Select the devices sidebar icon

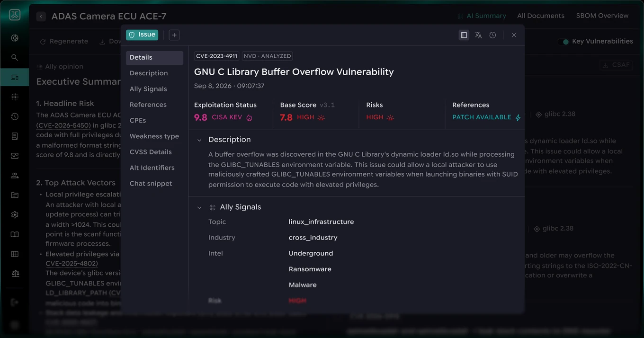[x=15, y=77]
